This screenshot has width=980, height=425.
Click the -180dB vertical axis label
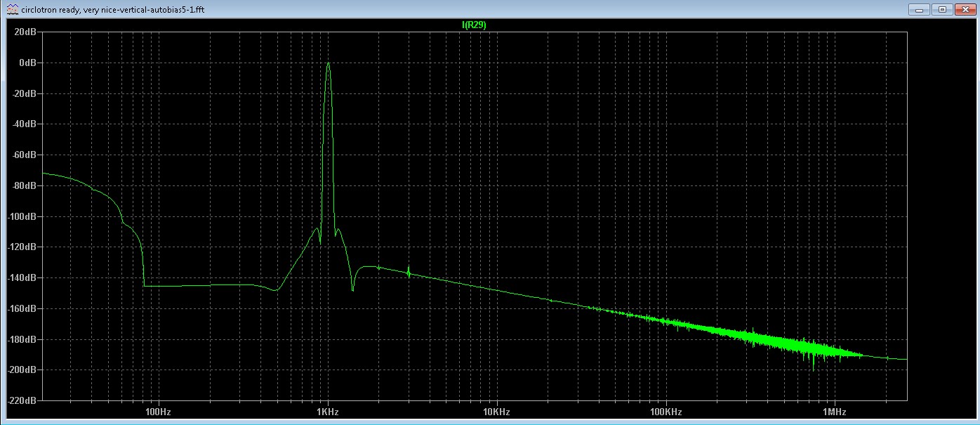(21, 339)
